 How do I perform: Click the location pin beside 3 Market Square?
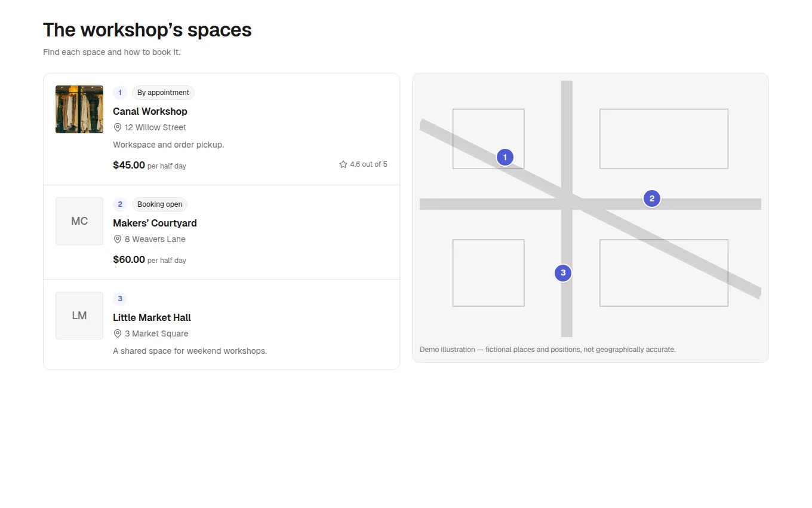(118, 333)
